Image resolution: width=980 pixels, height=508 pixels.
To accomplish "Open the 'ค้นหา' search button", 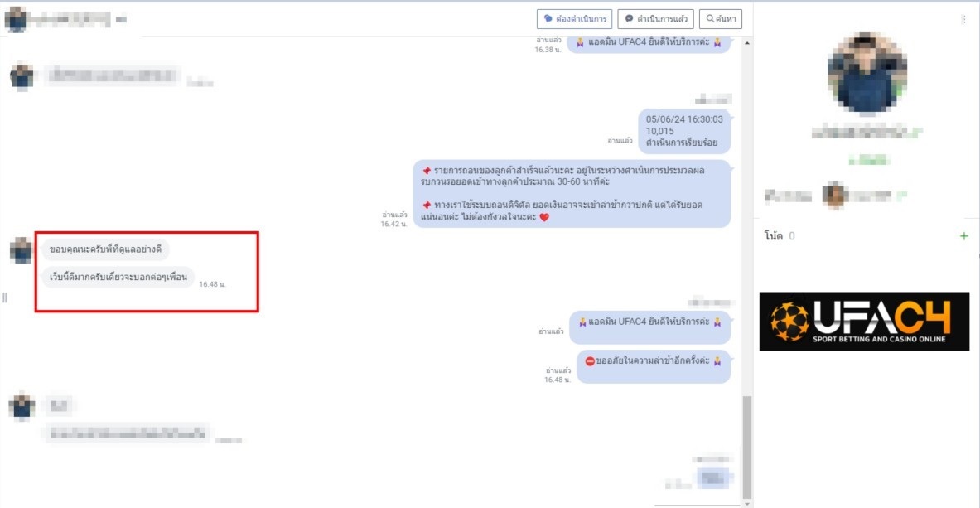I will click(x=720, y=18).
